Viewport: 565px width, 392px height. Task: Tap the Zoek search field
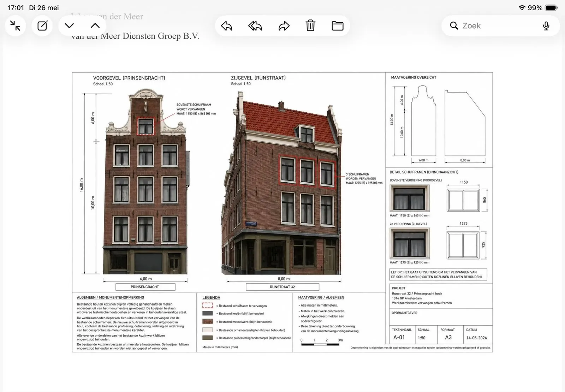(x=500, y=26)
